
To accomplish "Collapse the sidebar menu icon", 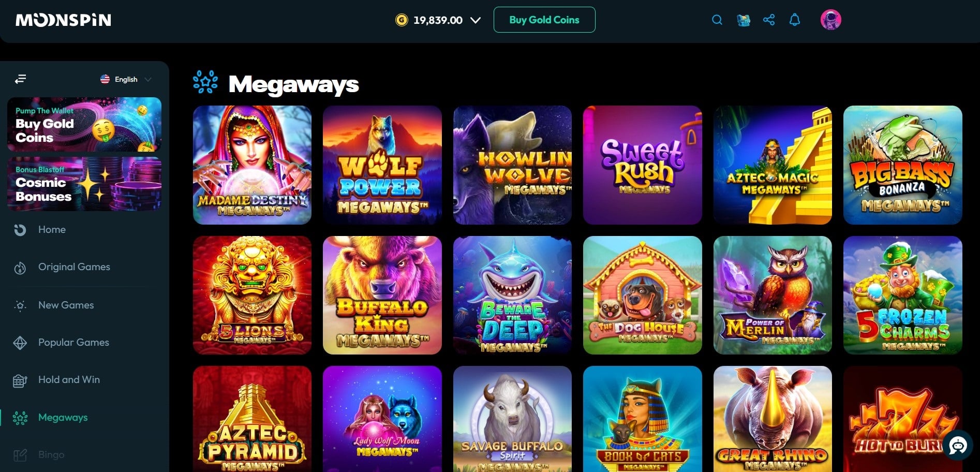I will [20, 79].
